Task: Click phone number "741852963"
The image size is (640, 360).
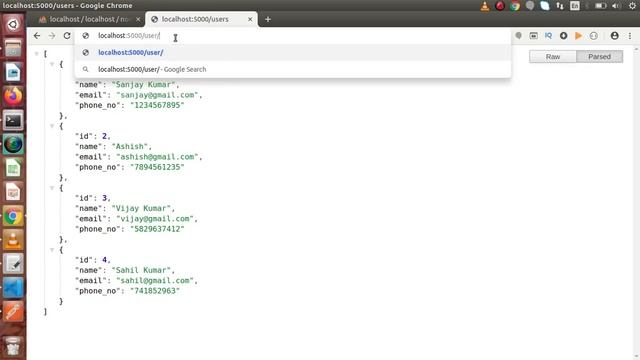Action: click(x=155, y=291)
